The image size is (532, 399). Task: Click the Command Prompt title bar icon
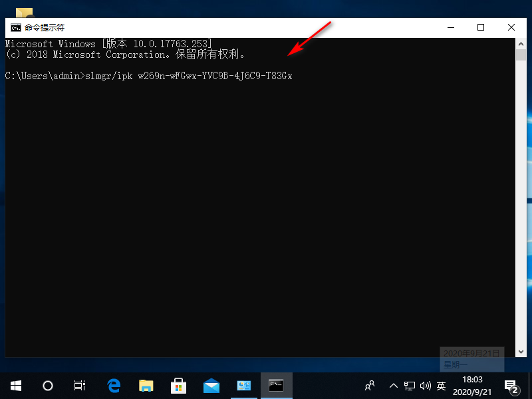(x=15, y=27)
